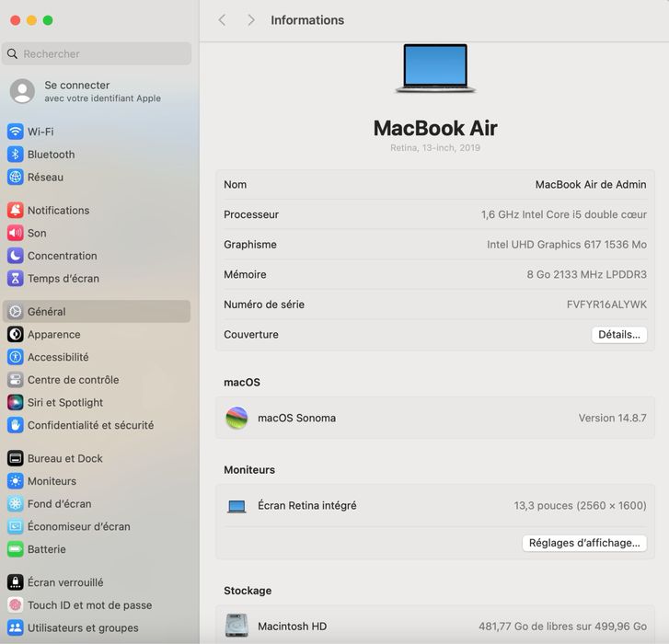Click the Touch ID fingerprint icon
Image resolution: width=669 pixels, height=644 pixels.
click(x=16, y=604)
